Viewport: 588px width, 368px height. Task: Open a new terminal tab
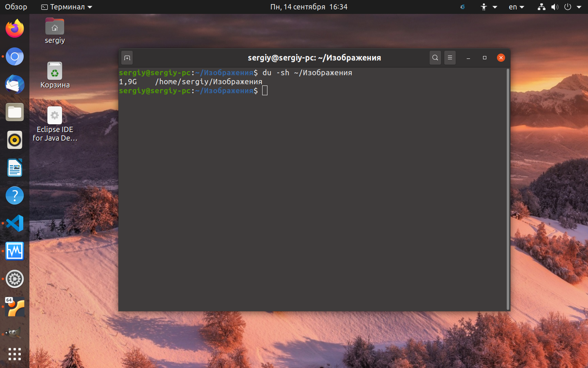click(x=127, y=58)
